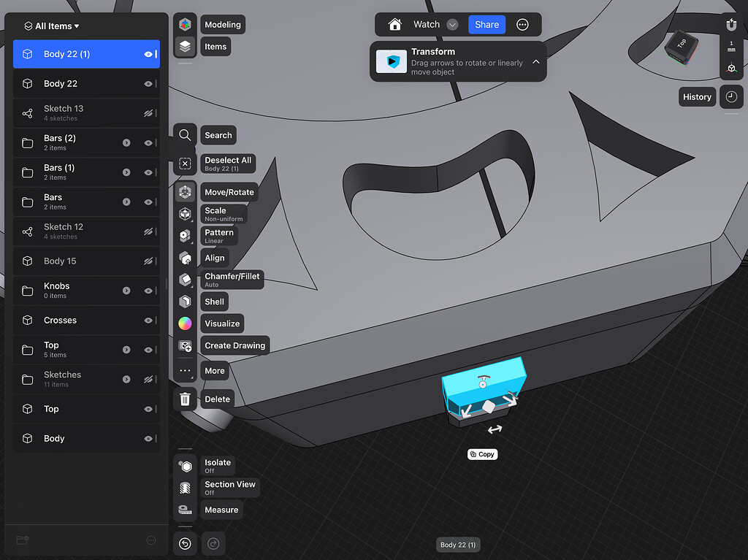Click the Undo arrow icon
The image size is (748, 560).
point(185,543)
